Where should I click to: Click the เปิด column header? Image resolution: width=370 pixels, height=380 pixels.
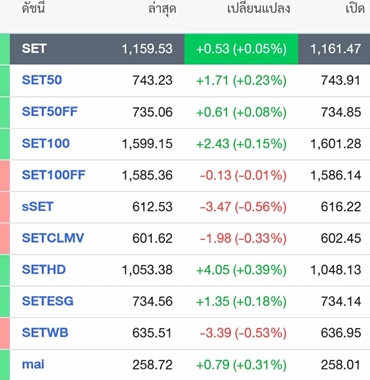355,9
